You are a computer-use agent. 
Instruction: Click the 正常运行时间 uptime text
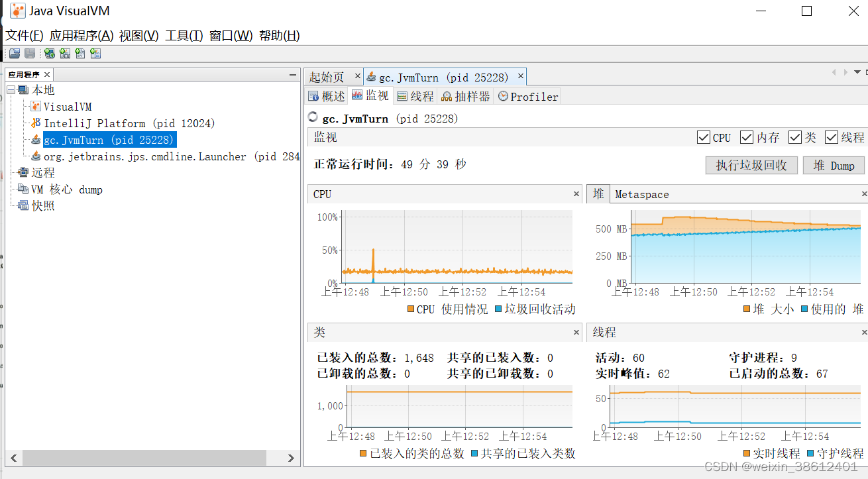pyautogui.click(x=390, y=164)
